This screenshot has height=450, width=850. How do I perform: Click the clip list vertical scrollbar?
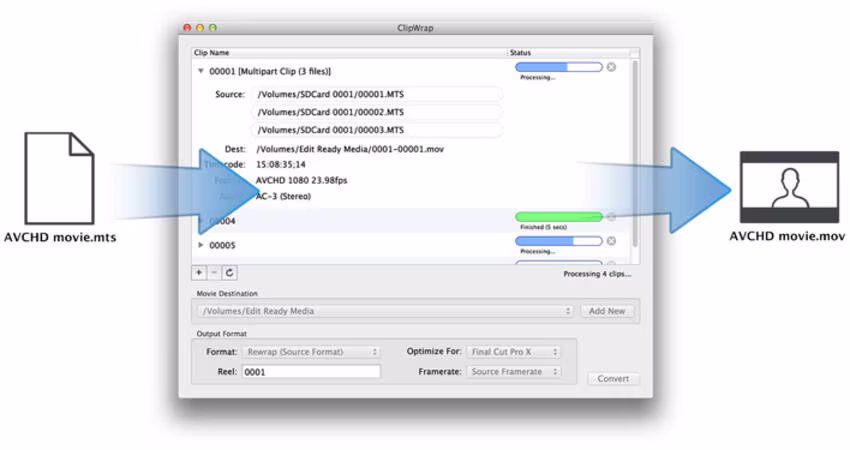click(x=635, y=155)
